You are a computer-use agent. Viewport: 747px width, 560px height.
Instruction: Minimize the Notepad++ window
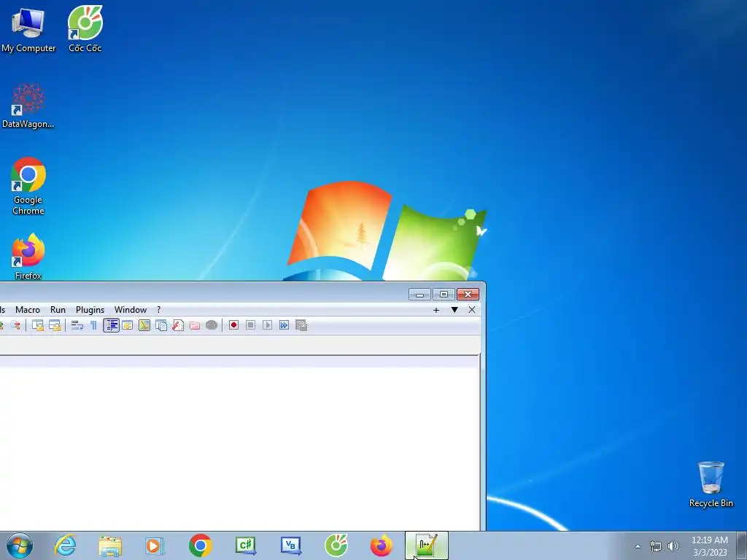click(419, 295)
